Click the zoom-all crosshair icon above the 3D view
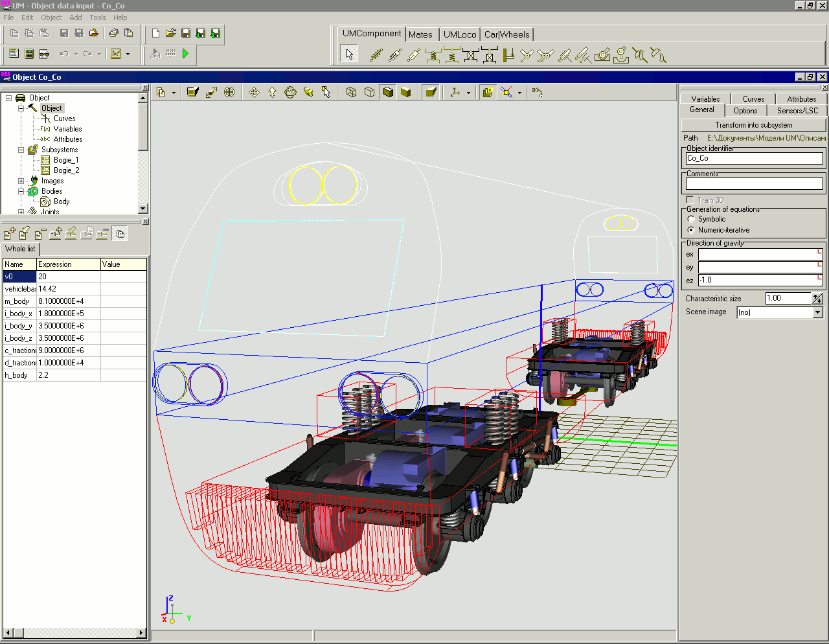This screenshot has height=644, width=829. point(229,92)
